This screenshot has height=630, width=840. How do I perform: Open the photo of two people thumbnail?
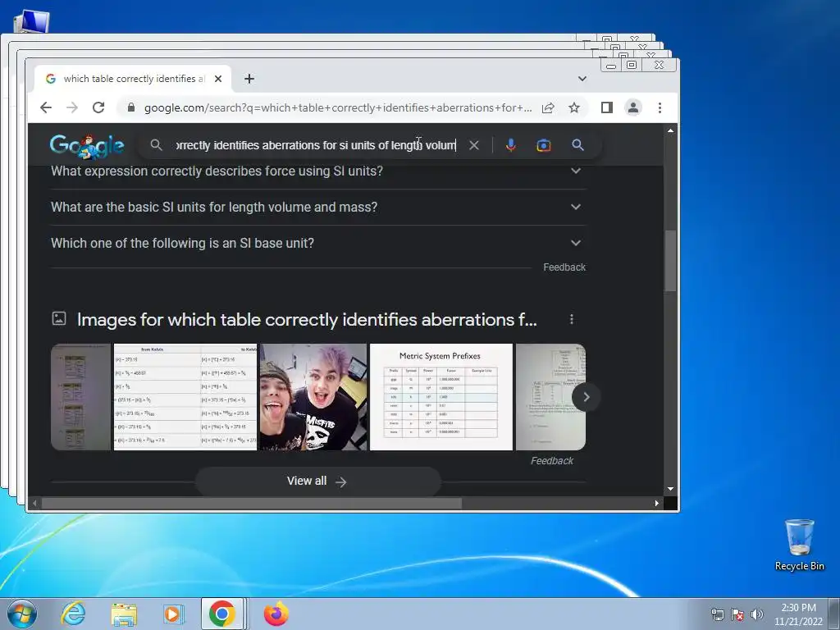313,397
